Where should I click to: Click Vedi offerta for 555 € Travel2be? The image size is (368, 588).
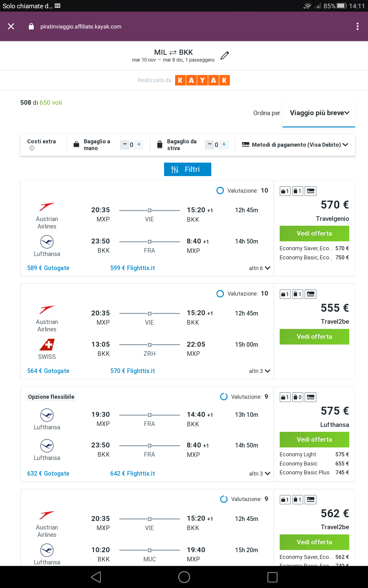[x=314, y=337]
